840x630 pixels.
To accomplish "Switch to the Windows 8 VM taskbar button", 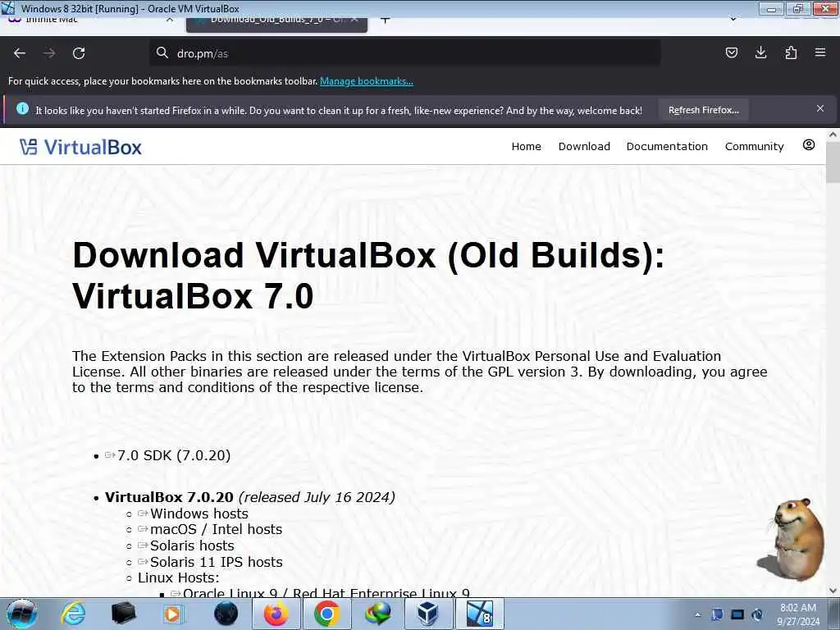I will [x=479, y=614].
